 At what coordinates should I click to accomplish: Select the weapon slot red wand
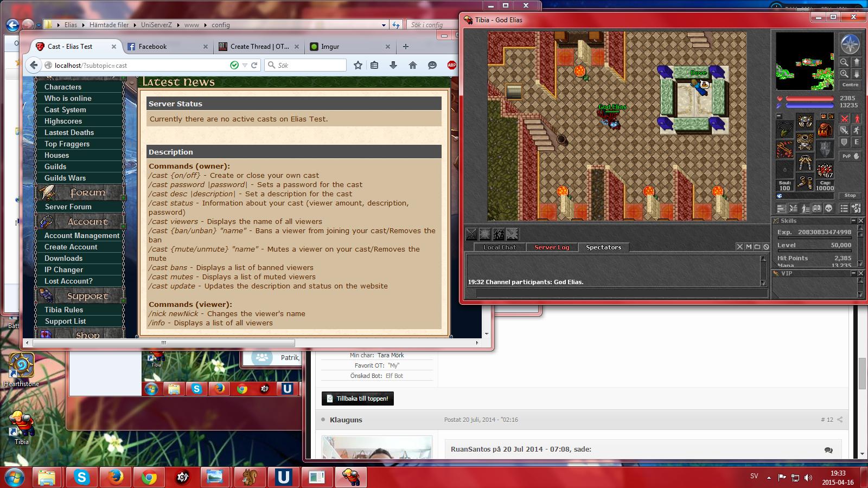pos(784,150)
